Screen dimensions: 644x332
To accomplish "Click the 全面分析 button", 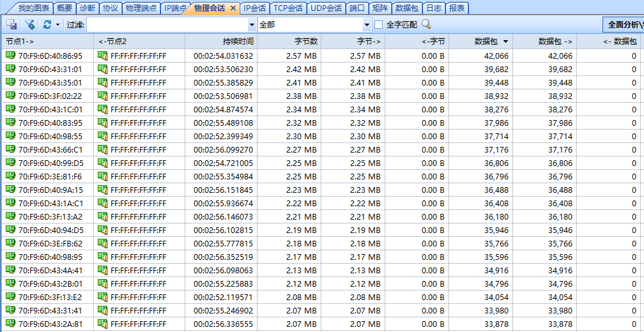I will tap(624, 25).
